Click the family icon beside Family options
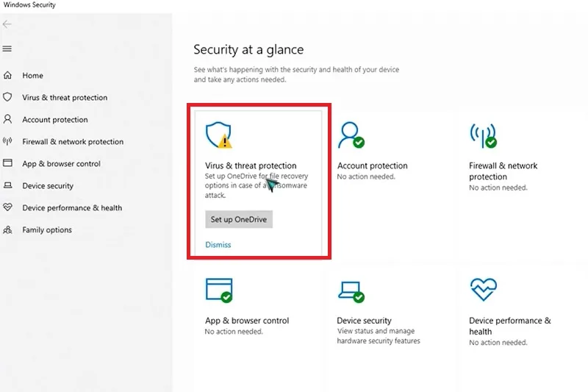588x392 pixels. 7,229
